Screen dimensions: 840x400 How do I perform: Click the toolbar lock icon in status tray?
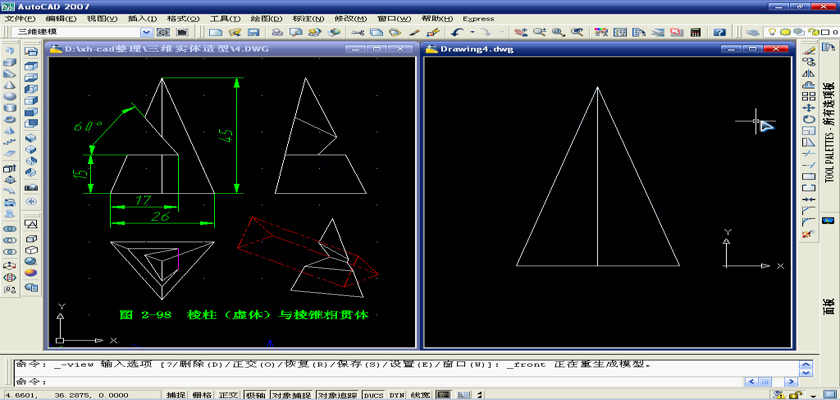point(797,395)
